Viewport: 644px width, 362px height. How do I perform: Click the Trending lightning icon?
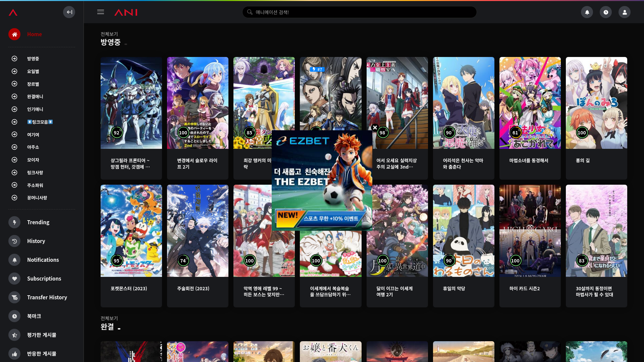(x=14, y=222)
